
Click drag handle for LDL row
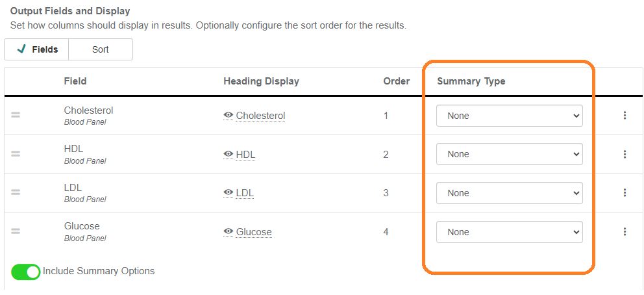point(16,192)
